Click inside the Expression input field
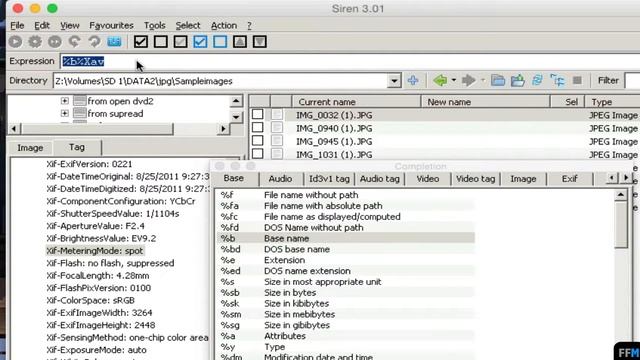The image size is (640, 360). [350, 61]
